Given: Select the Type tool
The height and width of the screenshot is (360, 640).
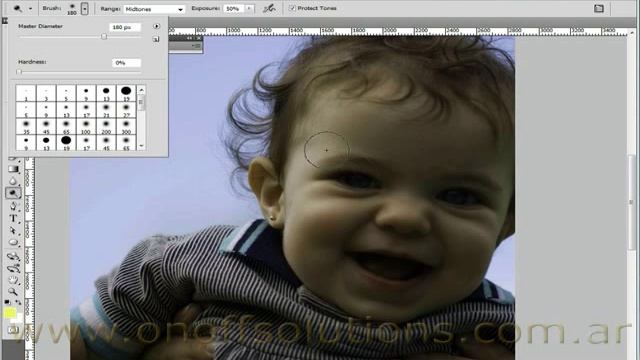Looking at the screenshot, I should coord(13,218).
